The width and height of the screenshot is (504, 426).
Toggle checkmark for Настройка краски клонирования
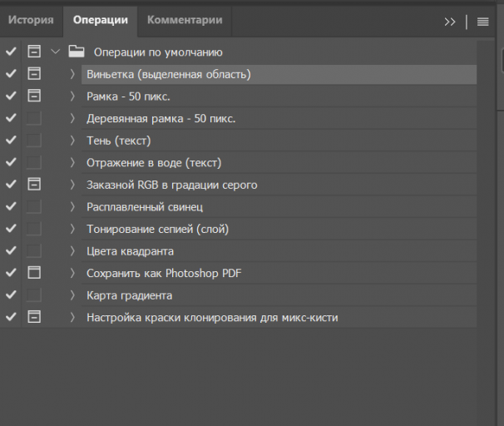(x=11, y=317)
